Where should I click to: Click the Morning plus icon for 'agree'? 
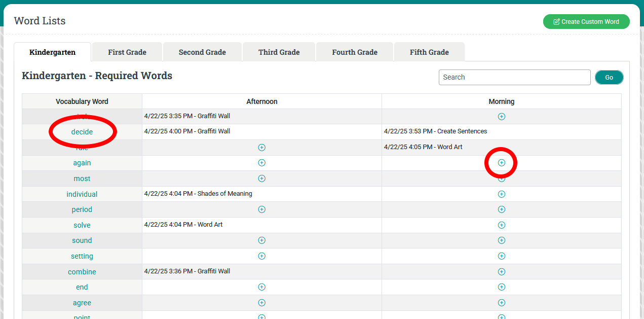click(x=501, y=303)
